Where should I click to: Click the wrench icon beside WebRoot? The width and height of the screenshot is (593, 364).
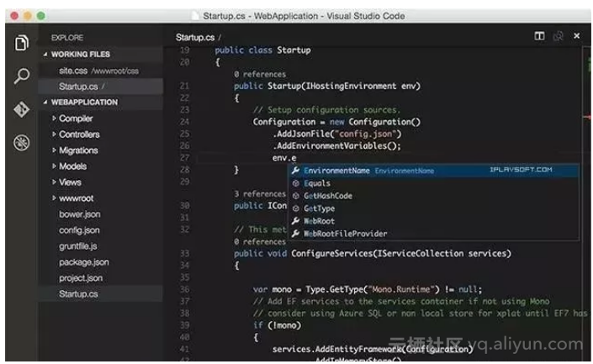(296, 221)
